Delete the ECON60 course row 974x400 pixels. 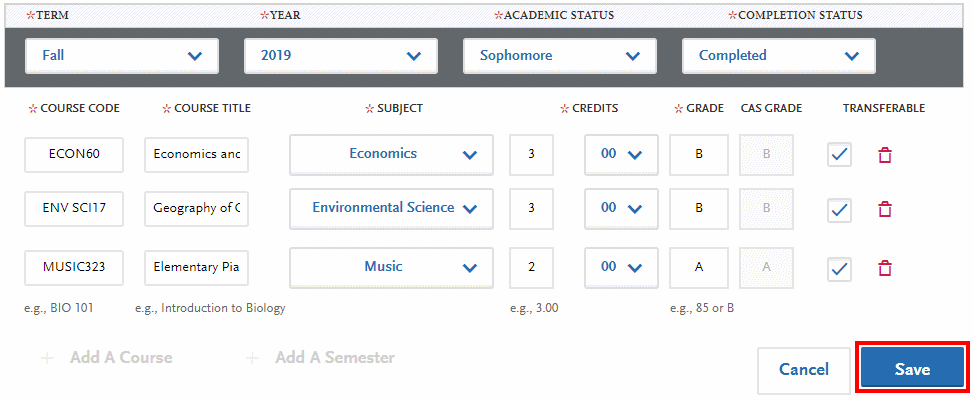(884, 155)
